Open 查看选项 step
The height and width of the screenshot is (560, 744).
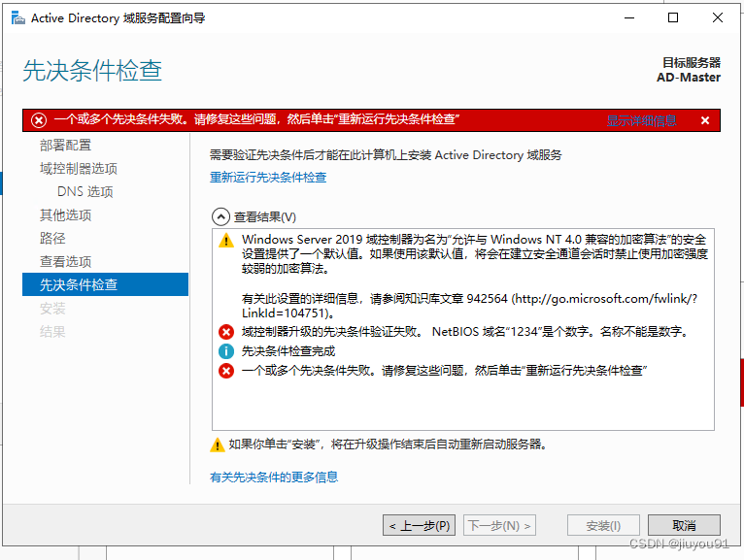[65, 261]
